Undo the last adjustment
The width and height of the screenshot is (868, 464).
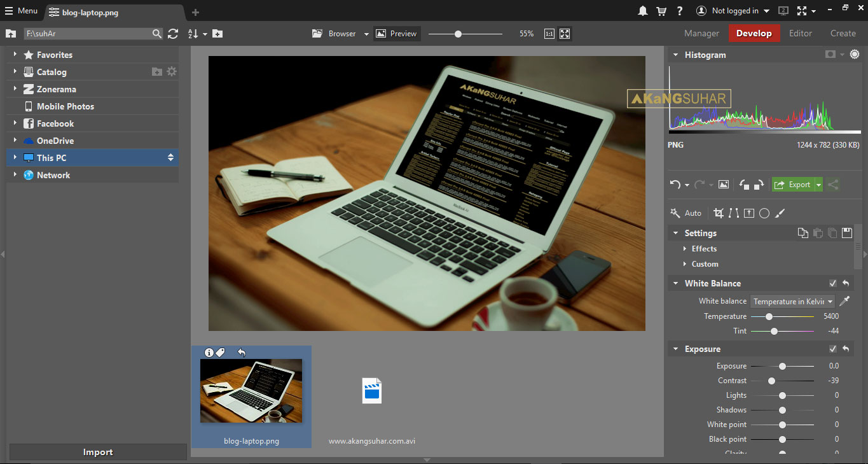[675, 185]
